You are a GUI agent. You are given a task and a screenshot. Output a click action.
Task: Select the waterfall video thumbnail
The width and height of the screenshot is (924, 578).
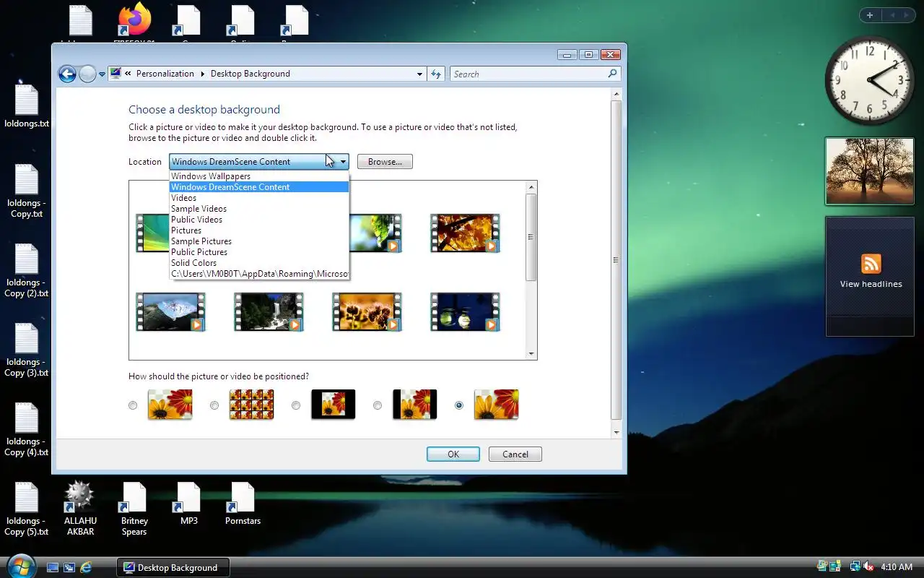pos(269,311)
